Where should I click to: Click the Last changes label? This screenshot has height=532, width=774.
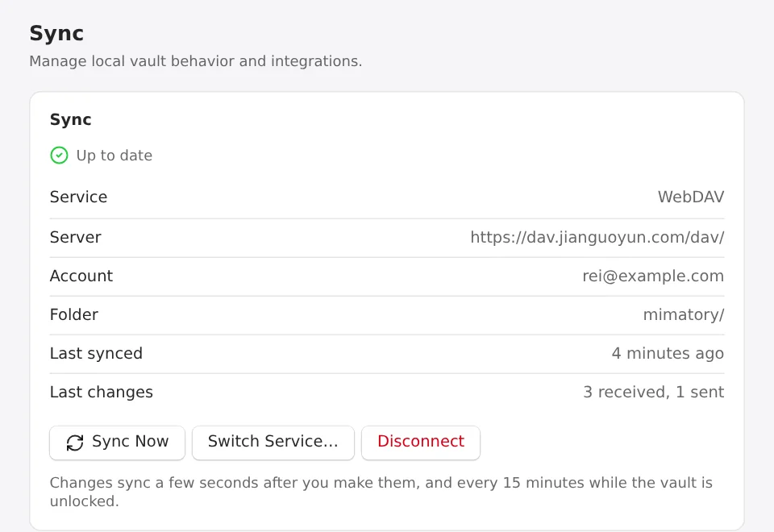point(102,392)
